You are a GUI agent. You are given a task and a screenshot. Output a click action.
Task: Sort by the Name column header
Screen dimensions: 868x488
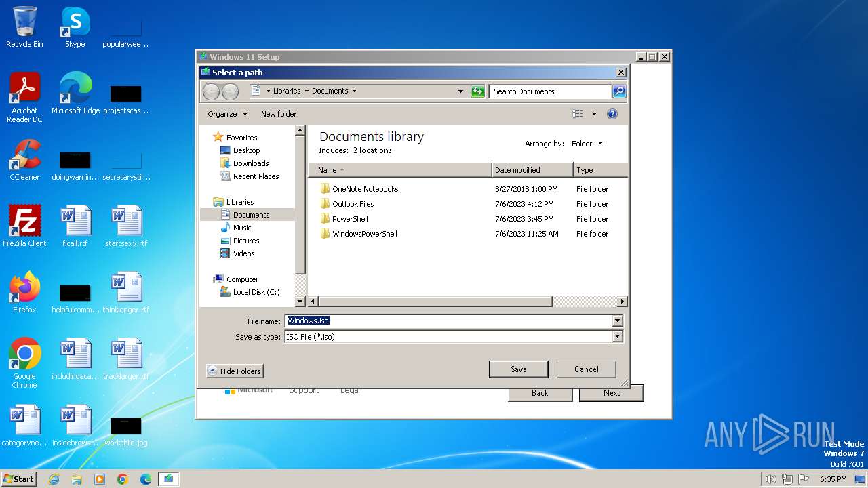point(400,170)
